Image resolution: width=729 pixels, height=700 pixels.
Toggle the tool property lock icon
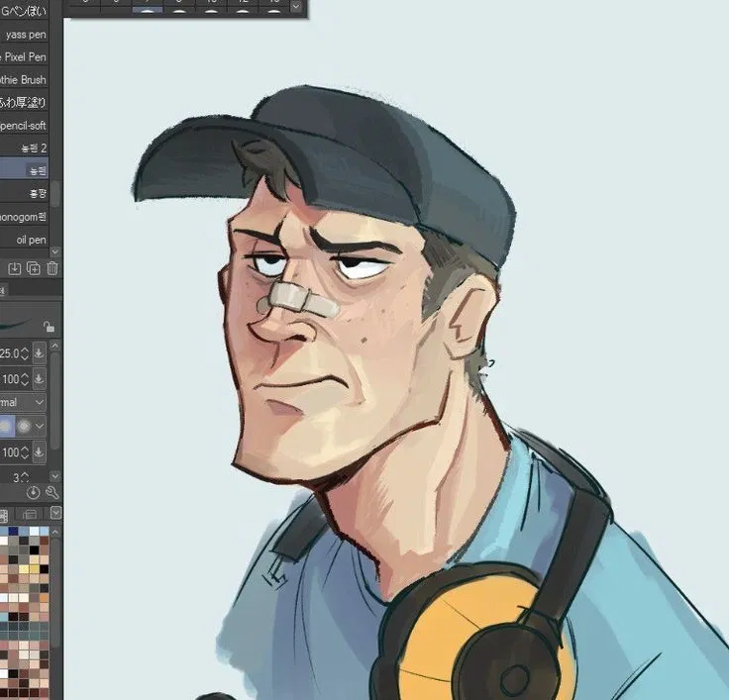(x=49, y=327)
